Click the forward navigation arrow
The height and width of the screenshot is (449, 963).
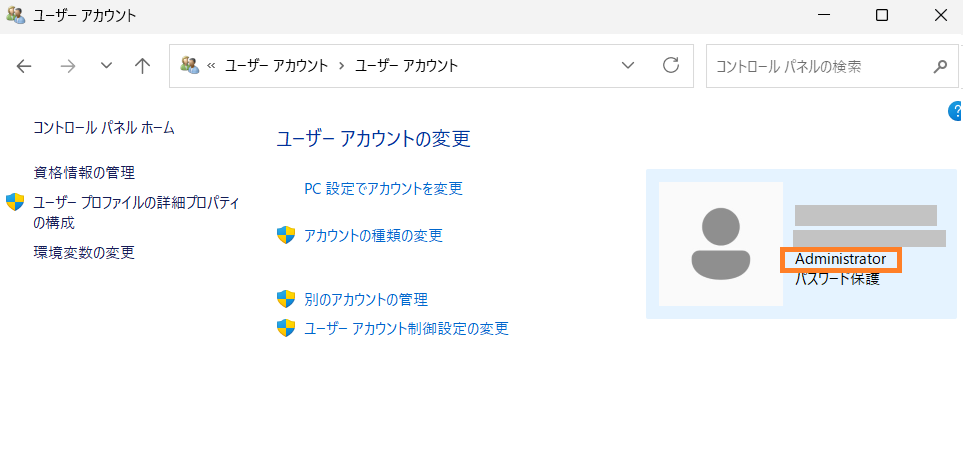[x=68, y=66]
